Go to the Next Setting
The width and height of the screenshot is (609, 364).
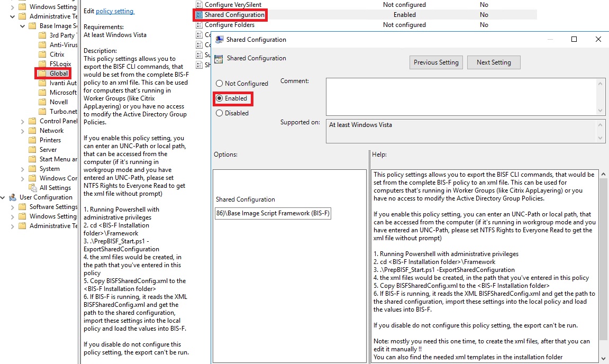(x=494, y=62)
